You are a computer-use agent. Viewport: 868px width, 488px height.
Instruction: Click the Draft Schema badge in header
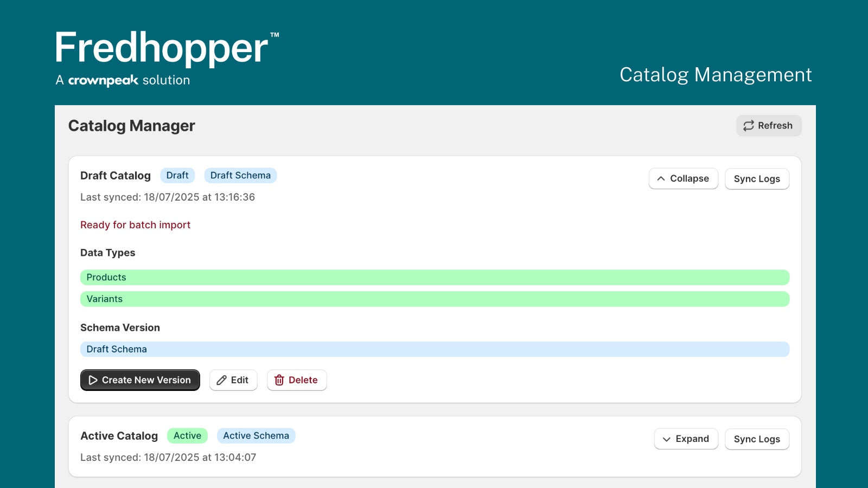coord(240,175)
